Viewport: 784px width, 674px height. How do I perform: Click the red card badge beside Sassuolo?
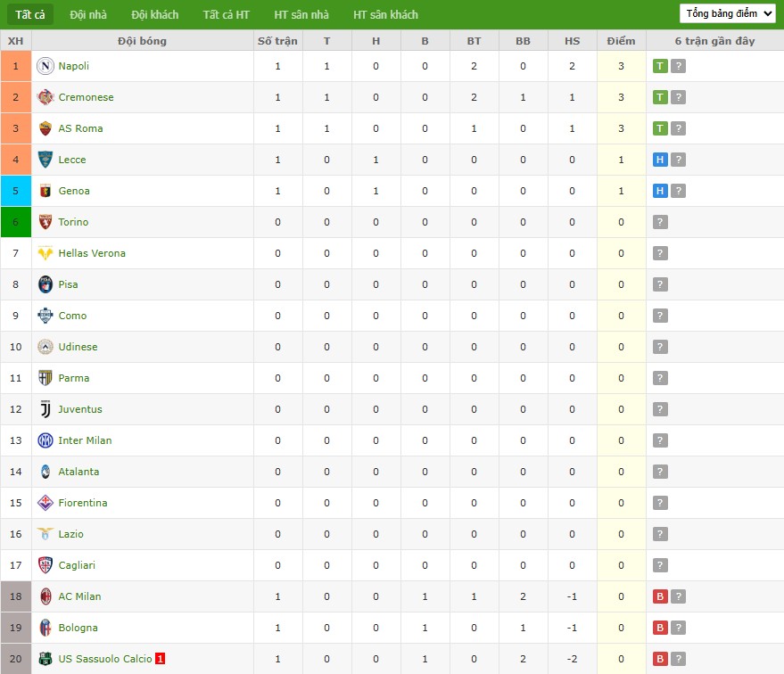(161, 659)
